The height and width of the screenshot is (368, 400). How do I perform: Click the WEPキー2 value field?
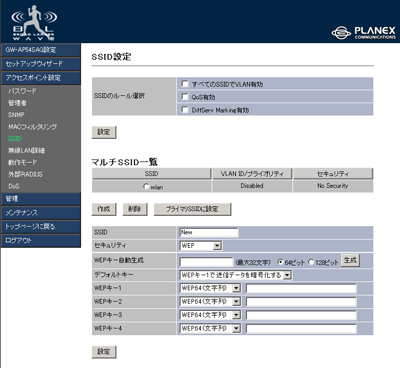pyautogui.click(x=301, y=302)
